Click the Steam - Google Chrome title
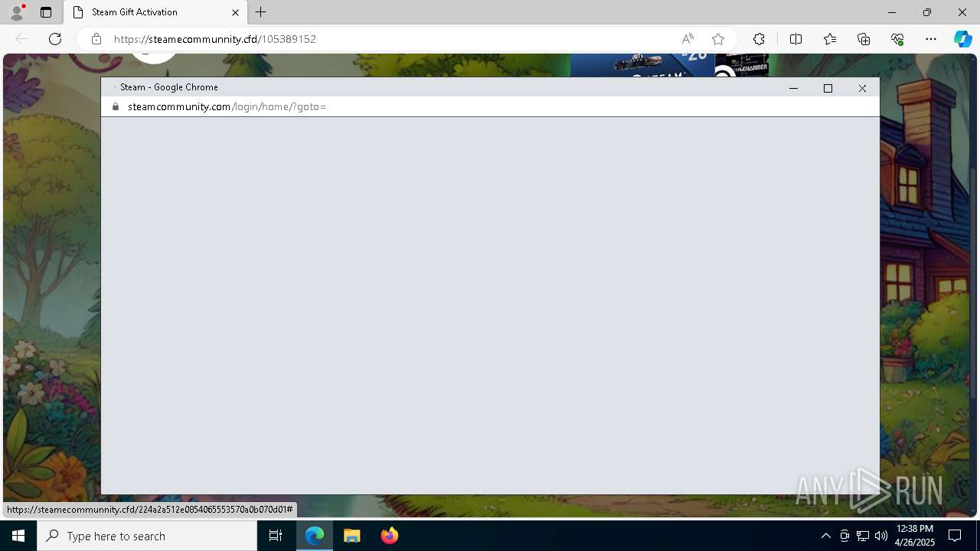This screenshot has height=551, width=980. 168,87
